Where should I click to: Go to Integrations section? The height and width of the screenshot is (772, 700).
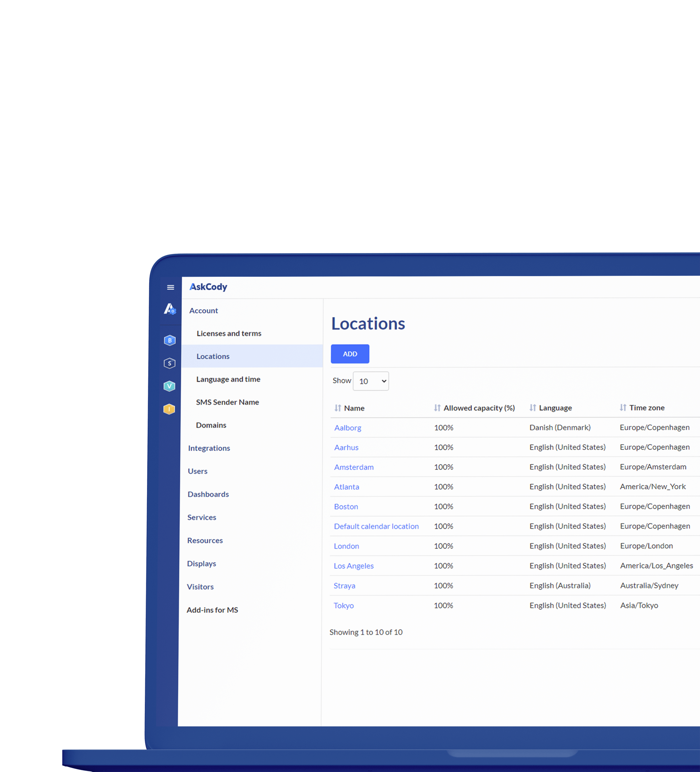pos(209,448)
